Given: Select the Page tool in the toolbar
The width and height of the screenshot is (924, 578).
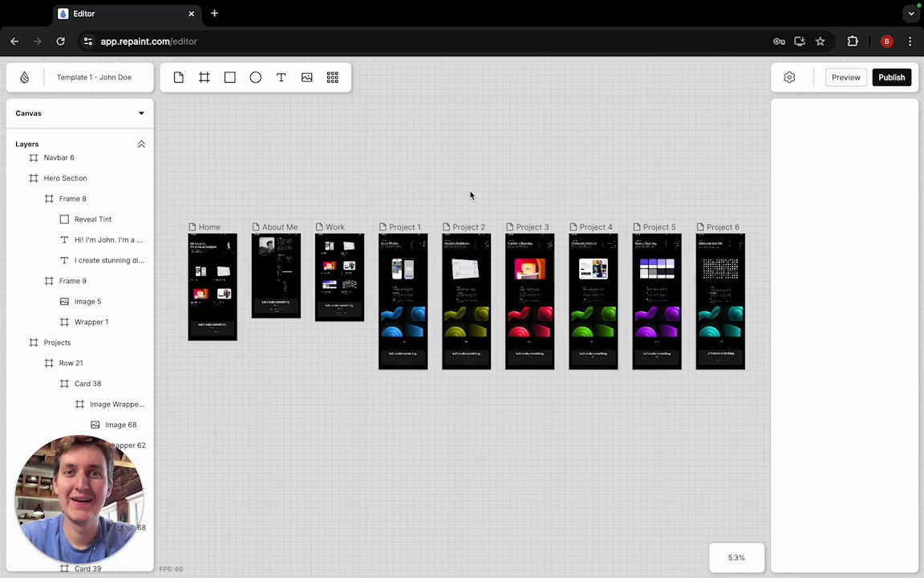Looking at the screenshot, I should tap(179, 77).
